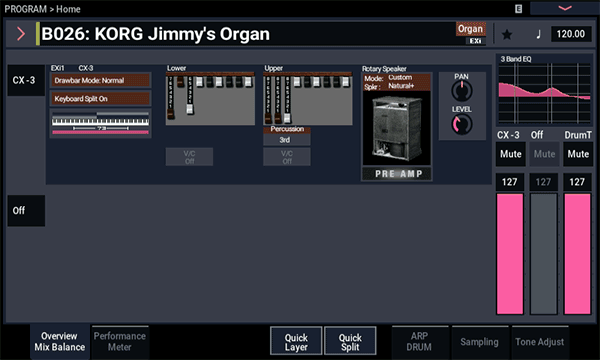Open the keyboard split range display
Screen dimensions: 600x360
click(101, 123)
